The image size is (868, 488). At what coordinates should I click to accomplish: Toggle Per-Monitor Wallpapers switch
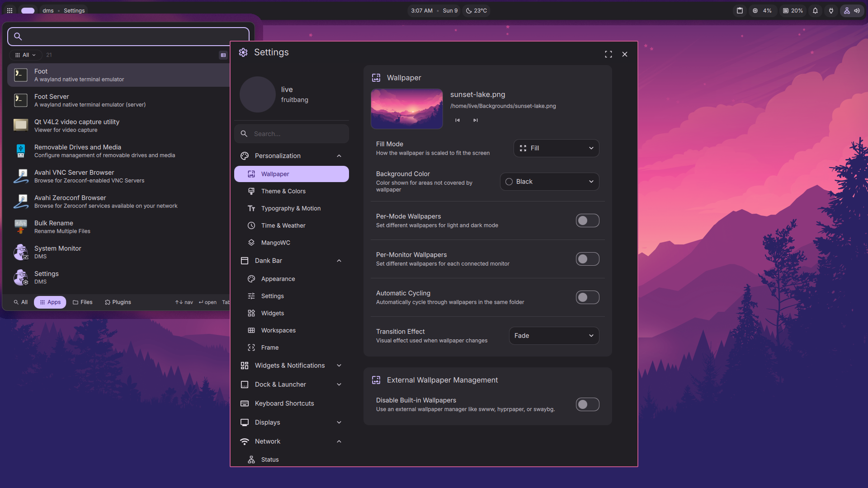click(587, 259)
